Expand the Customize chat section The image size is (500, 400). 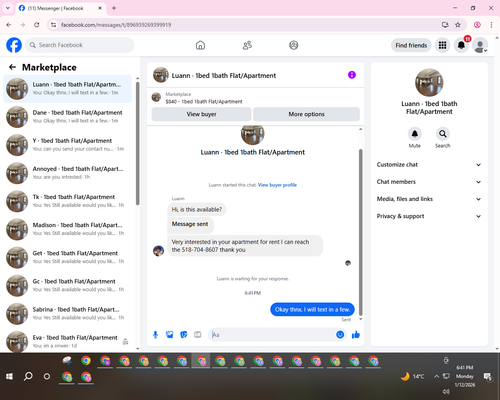(x=429, y=165)
